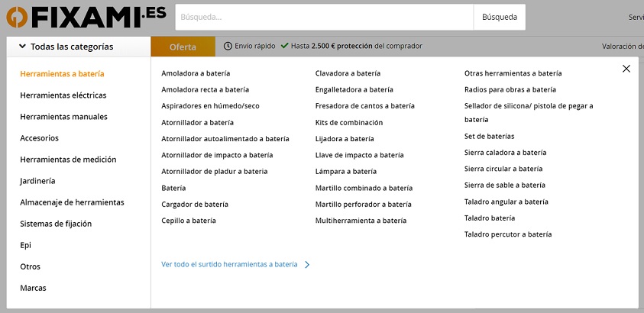This screenshot has height=313, width=644.
Task: Go to Kits de combinación
Action: (x=349, y=122)
